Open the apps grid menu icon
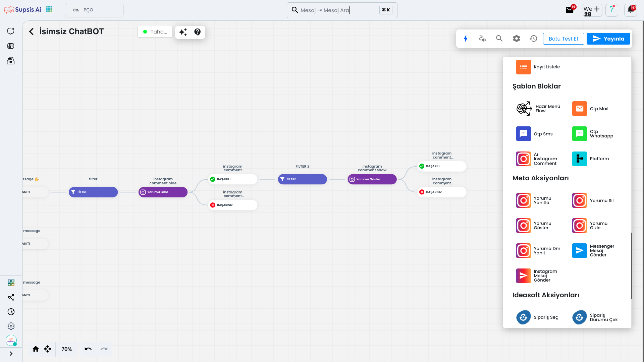 tap(49, 9)
